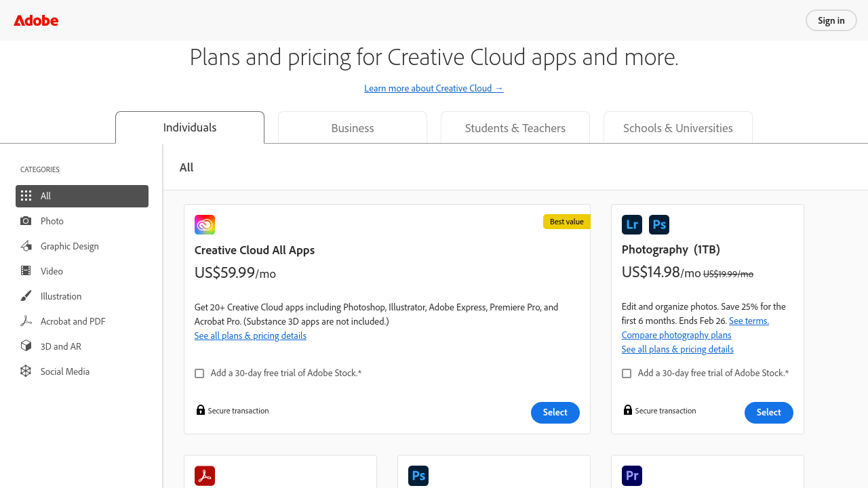The width and height of the screenshot is (868, 488).
Task: Click the Creative Cloud rainbow app icon
Action: pyautogui.click(x=205, y=224)
